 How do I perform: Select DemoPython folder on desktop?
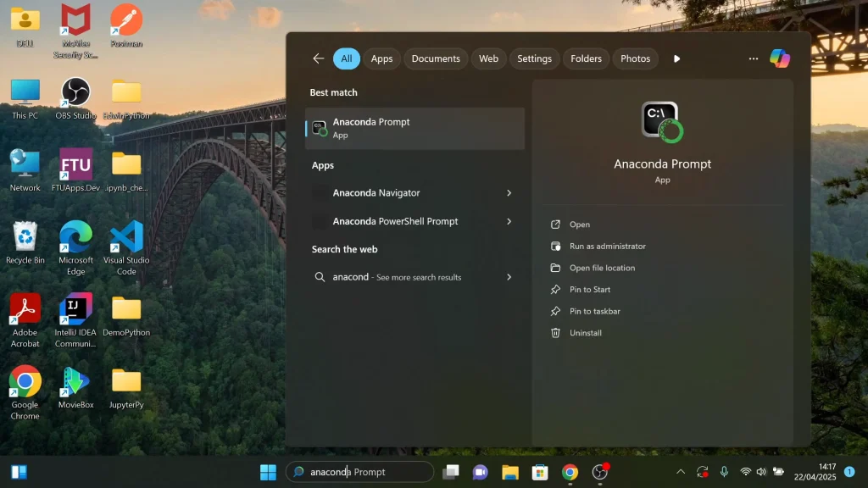point(126,315)
